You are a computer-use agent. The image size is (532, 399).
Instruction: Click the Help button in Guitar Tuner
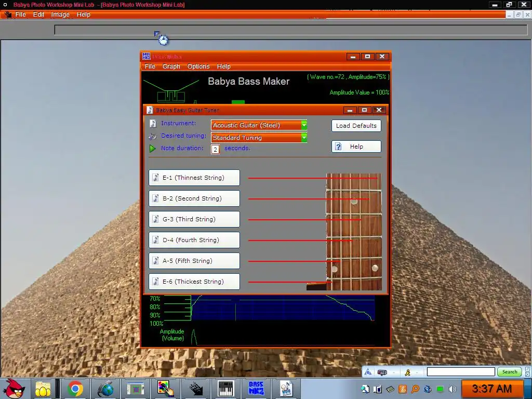coord(356,147)
